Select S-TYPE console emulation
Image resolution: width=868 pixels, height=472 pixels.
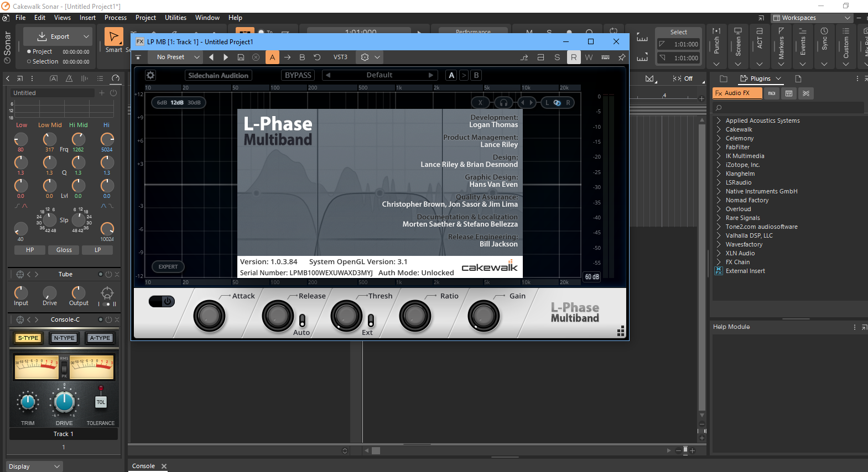[x=28, y=338]
